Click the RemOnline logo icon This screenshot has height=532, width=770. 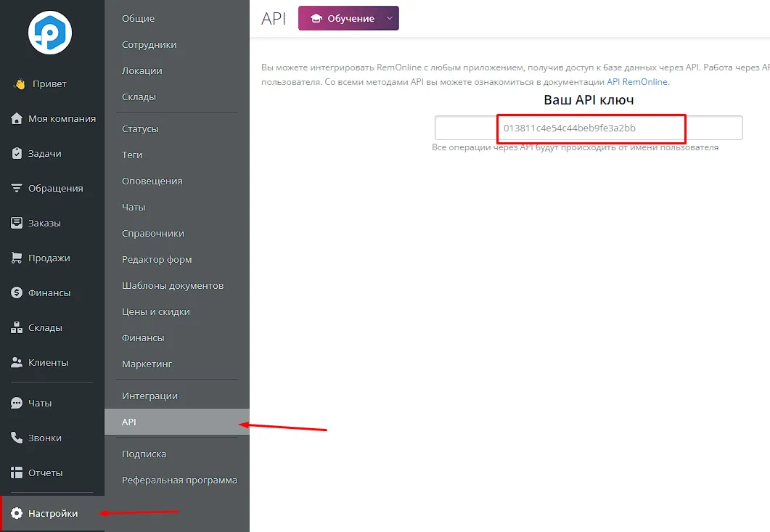[x=50, y=33]
